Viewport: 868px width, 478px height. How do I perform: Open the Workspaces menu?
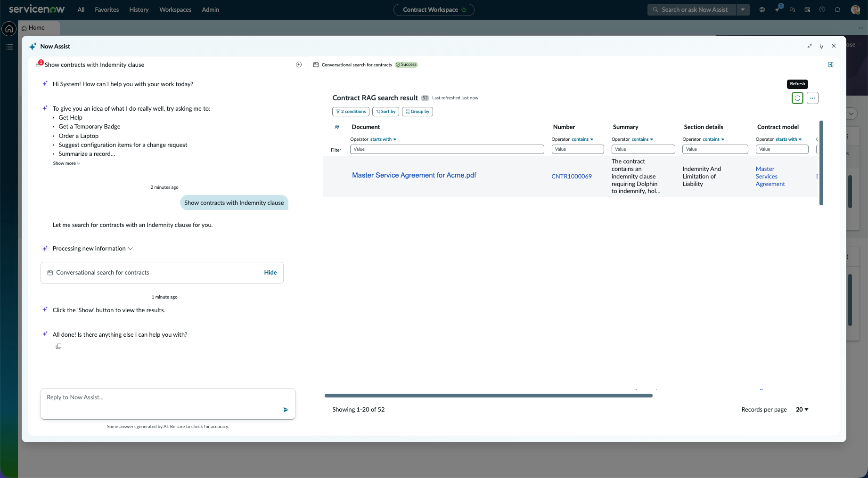click(175, 9)
